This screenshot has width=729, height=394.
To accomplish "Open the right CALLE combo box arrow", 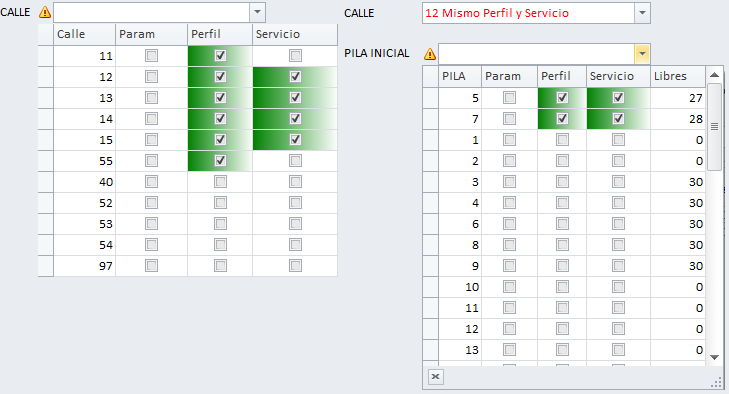I will coord(643,13).
